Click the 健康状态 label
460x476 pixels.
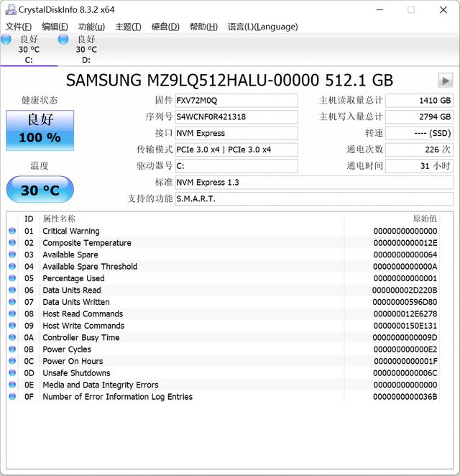point(40,100)
